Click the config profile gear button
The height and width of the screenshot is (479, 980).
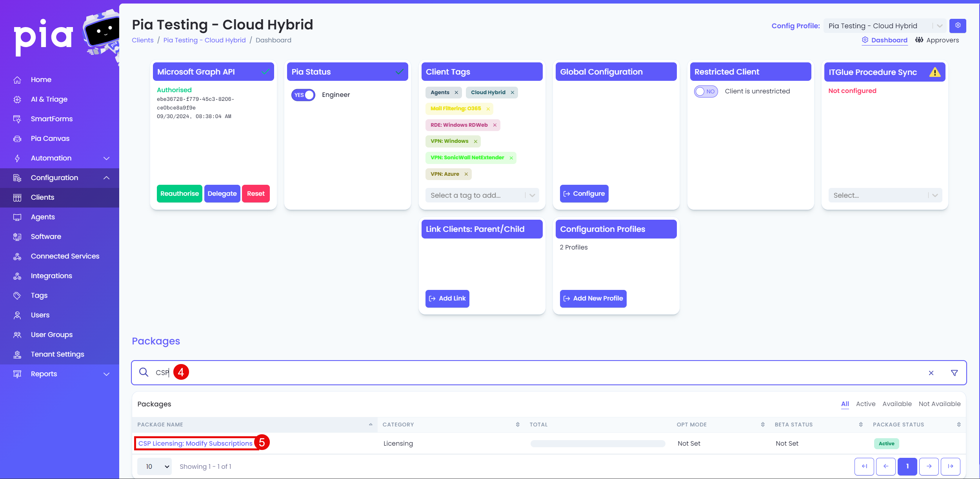point(958,25)
